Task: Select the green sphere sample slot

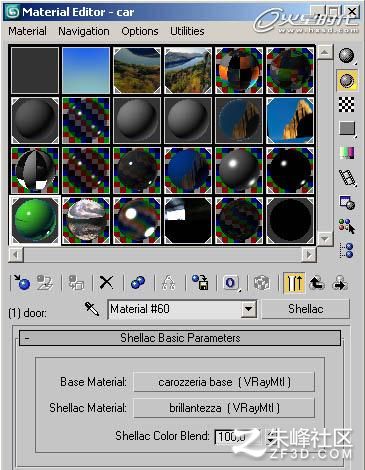Action: coord(35,220)
